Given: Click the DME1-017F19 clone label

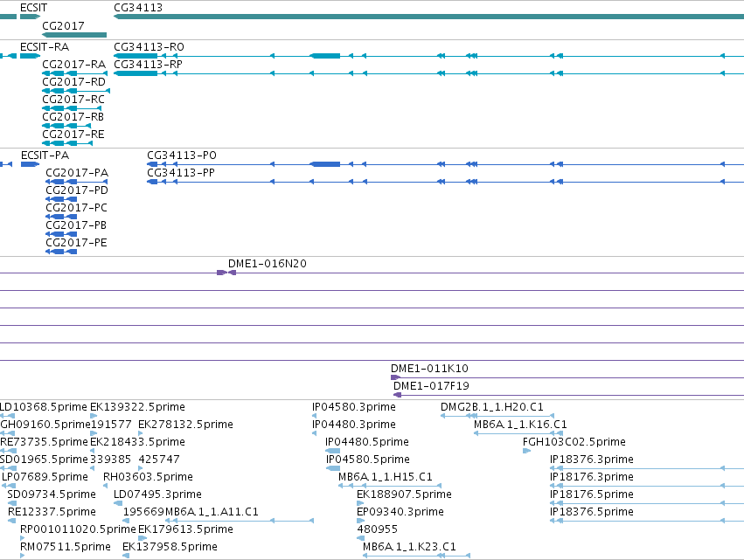Looking at the screenshot, I should [x=431, y=386].
